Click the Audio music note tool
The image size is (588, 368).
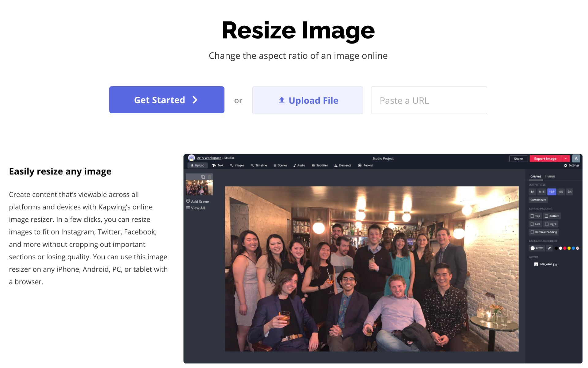tap(299, 165)
